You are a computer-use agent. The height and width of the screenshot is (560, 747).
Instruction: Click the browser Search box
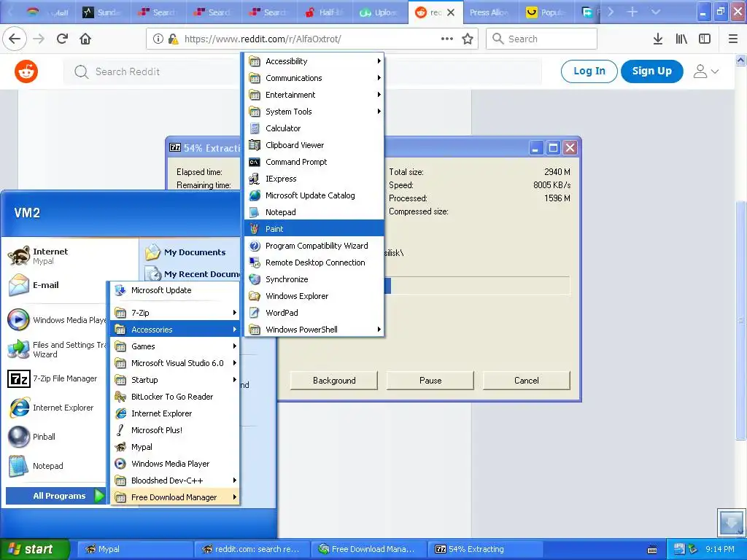coord(542,39)
